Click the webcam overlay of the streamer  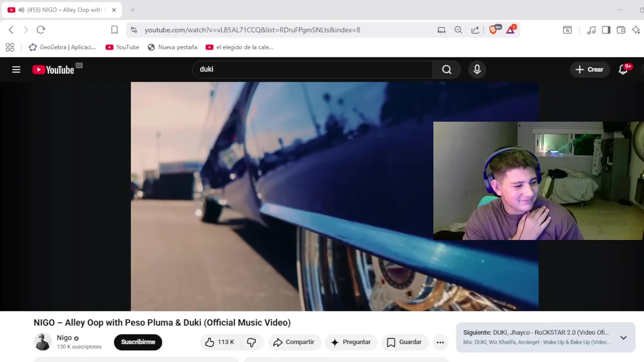[538, 181]
